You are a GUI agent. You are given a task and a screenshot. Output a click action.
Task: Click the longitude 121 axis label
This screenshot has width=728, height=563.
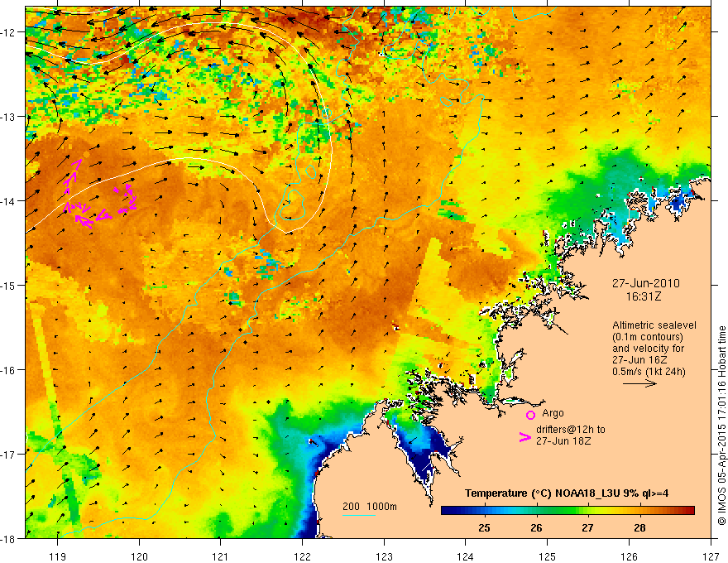point(221,556)
